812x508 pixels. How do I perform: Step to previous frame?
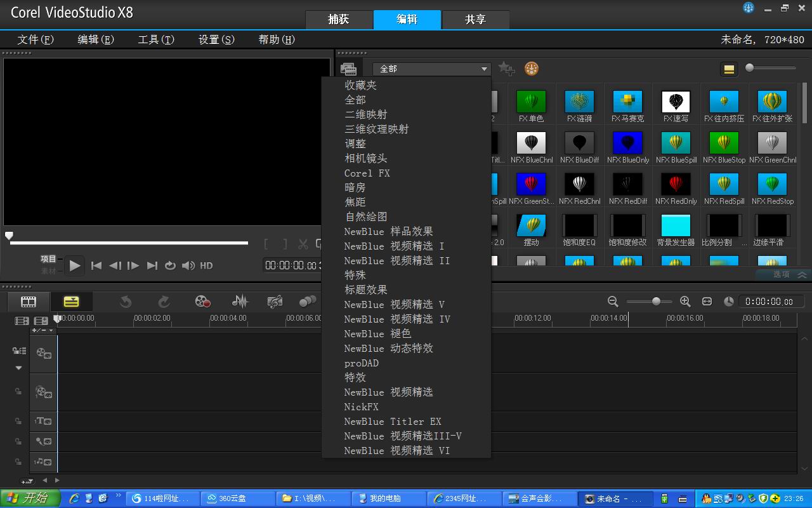pos(115,265)
